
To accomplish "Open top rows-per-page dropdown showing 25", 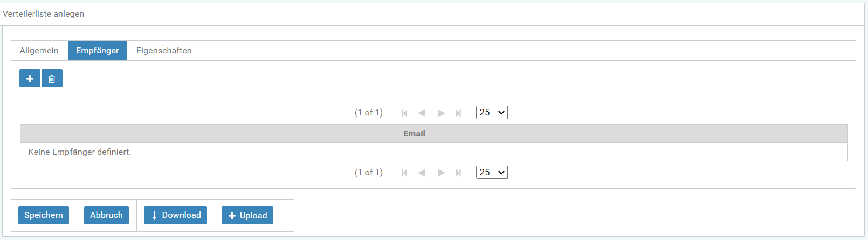I will (492, 113).
